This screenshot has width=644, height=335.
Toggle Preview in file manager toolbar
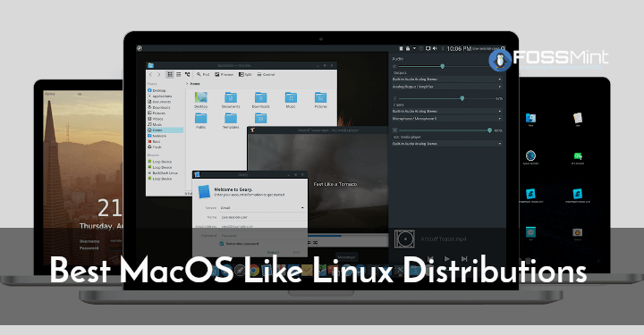click(x=225, y=75)
